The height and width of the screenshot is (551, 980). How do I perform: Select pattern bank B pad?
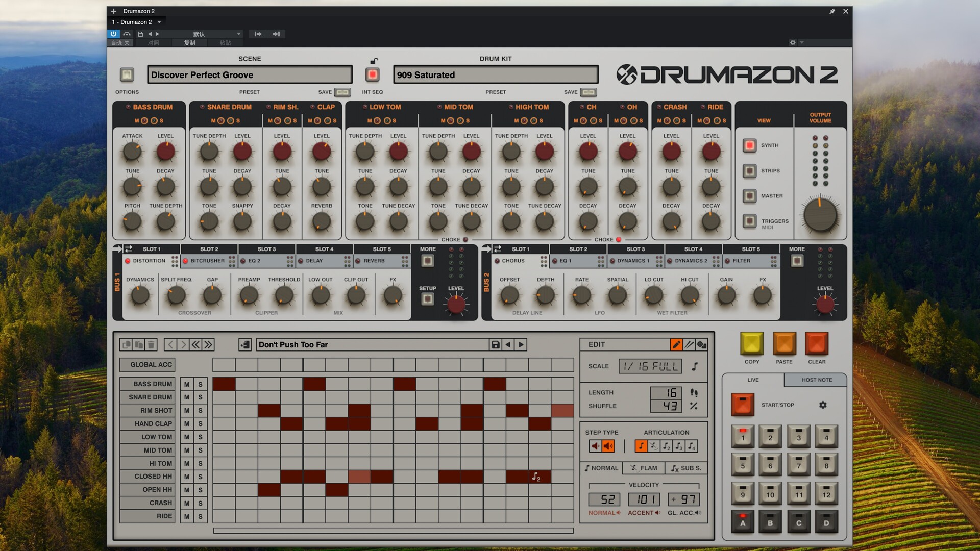click(x=770, y=521)
